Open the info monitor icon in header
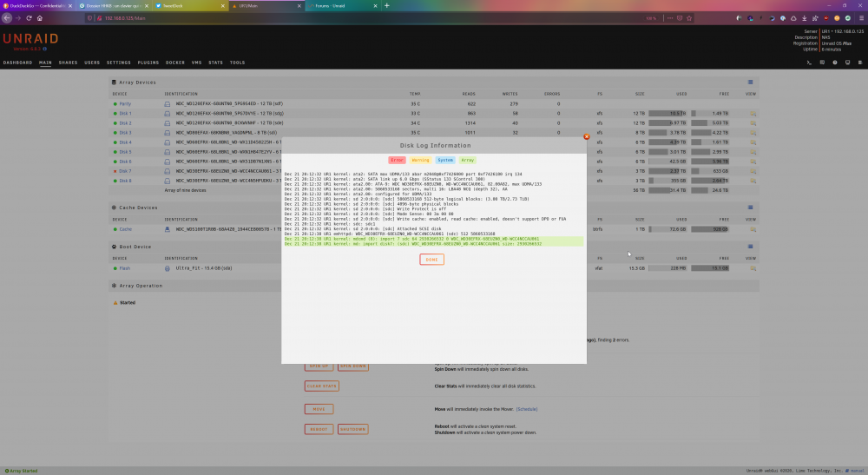The image size is (868, 475). pos(847,63)
